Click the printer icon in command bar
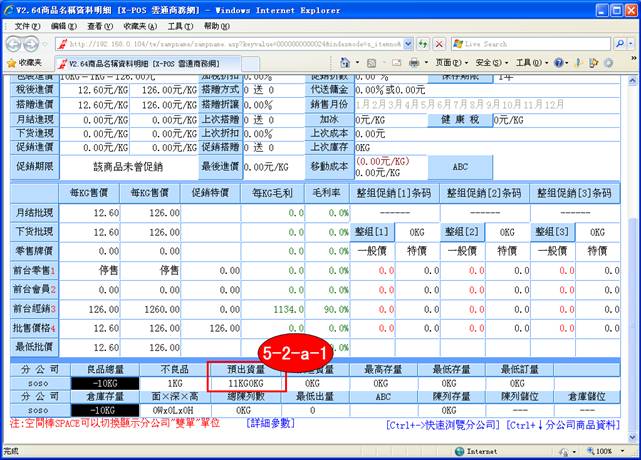The height and width of the screenshot is (460, 641). (x=414, y=62)
